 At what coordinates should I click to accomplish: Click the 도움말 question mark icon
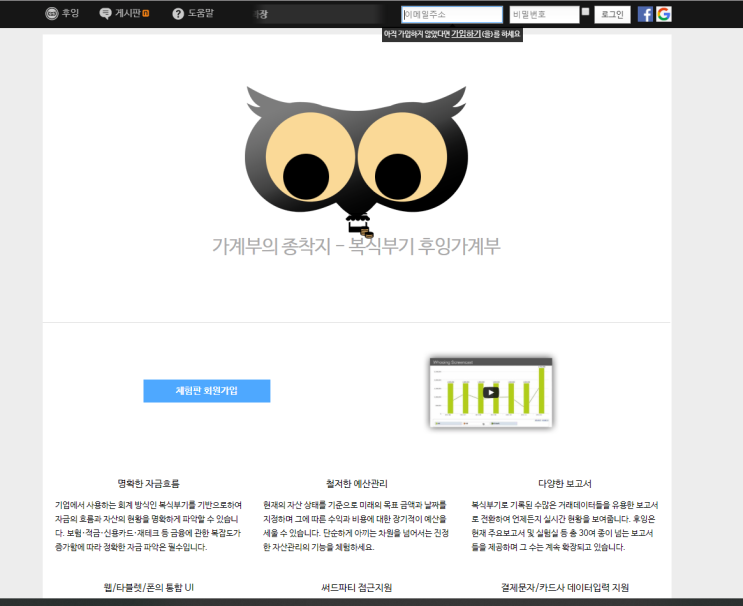[x=178, y=14]
